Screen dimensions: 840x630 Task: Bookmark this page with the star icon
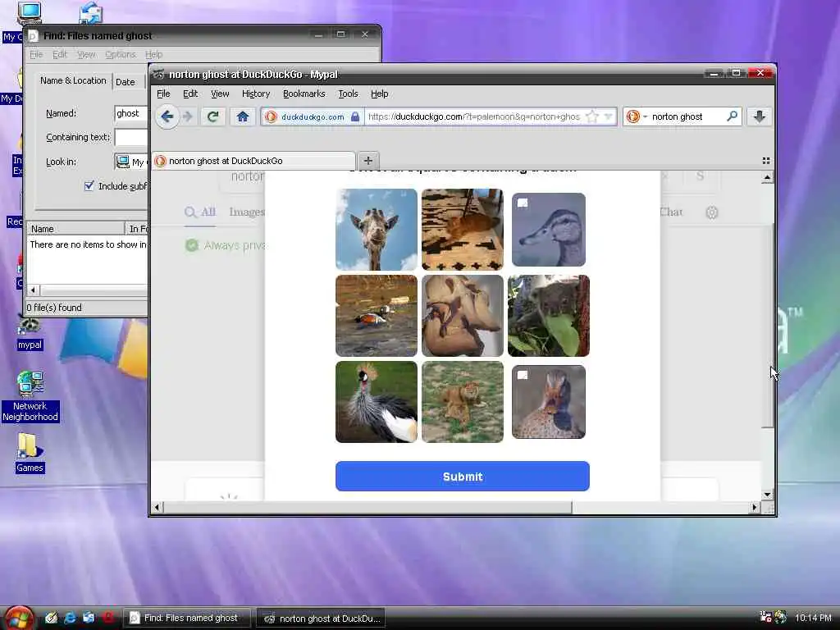[592, 116]
